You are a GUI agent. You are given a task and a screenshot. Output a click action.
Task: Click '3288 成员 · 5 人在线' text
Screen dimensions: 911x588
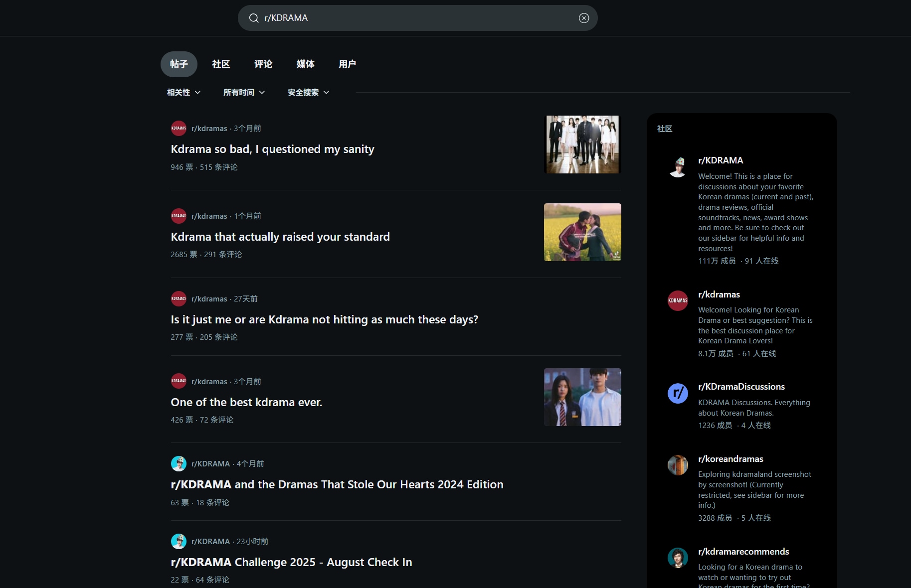734,518
